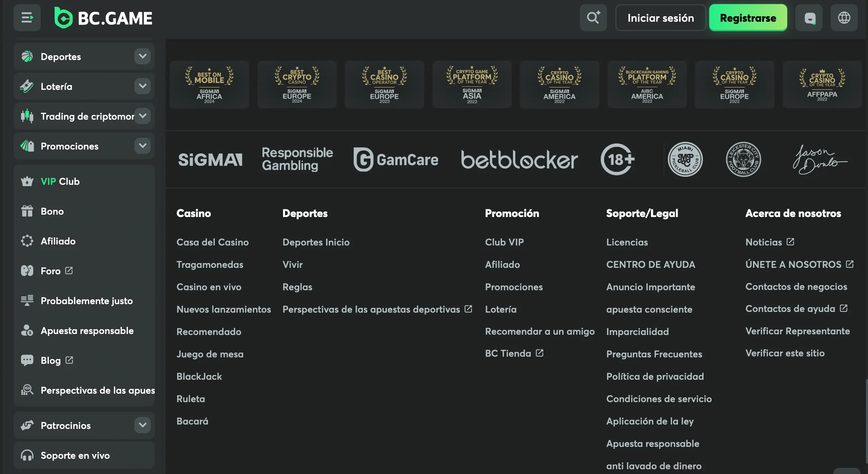868x474 pixels.
Task: Open the ÚNETE A NOSOTROS external link
Action: [x=799, y=264]
